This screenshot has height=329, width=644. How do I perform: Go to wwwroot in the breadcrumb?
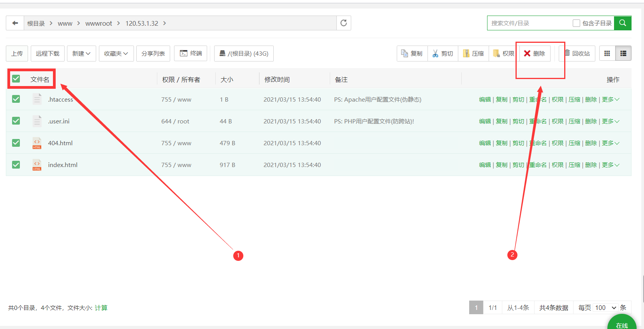(99, 23)
